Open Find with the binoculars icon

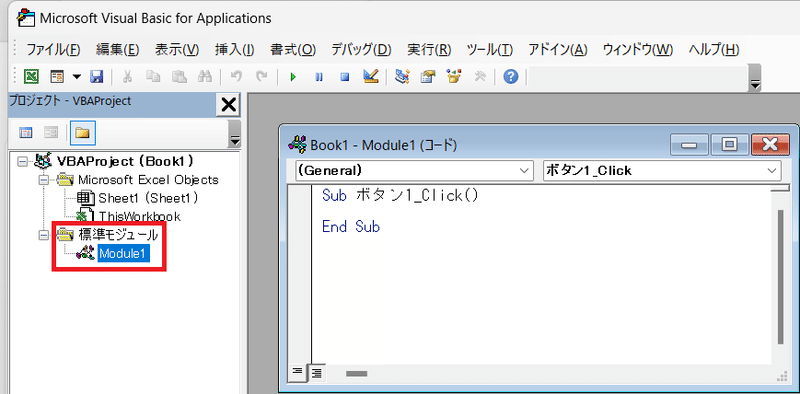pos(205,77)
